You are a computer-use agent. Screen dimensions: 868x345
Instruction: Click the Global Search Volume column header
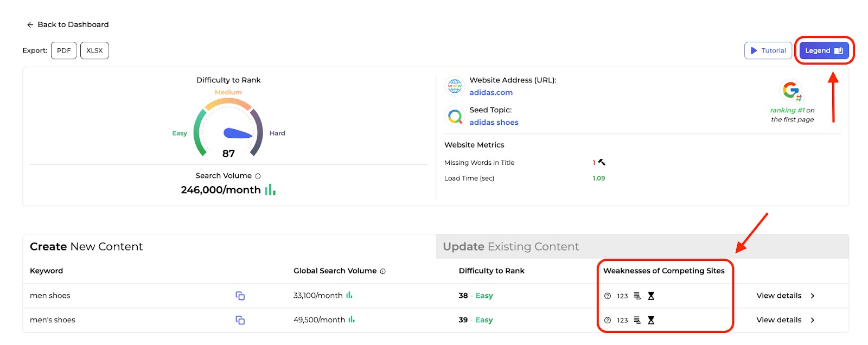click(x=335, y=271)
